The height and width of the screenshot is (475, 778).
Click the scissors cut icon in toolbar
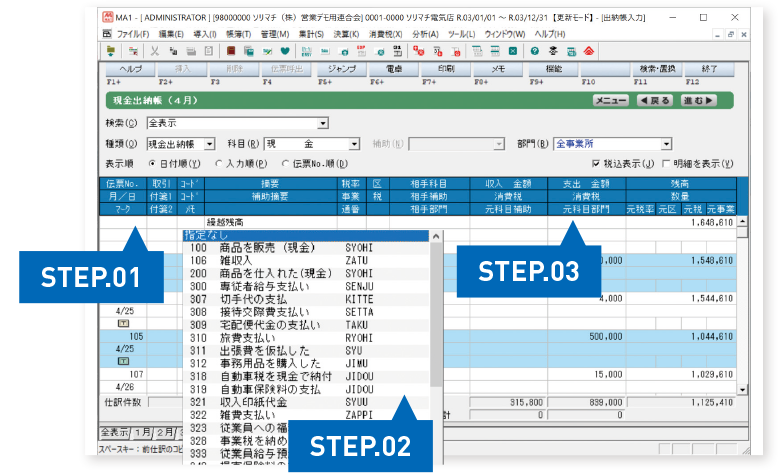click(158, 50)
